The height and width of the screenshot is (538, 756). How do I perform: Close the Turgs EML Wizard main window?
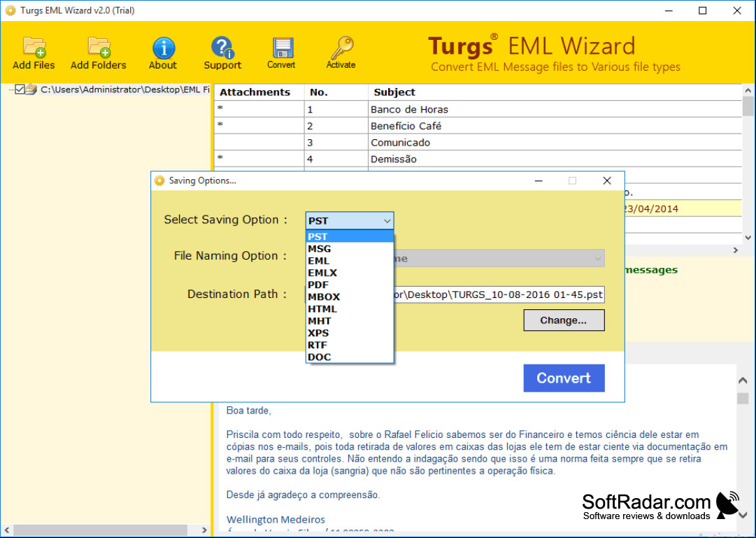[x=737, y=10]
